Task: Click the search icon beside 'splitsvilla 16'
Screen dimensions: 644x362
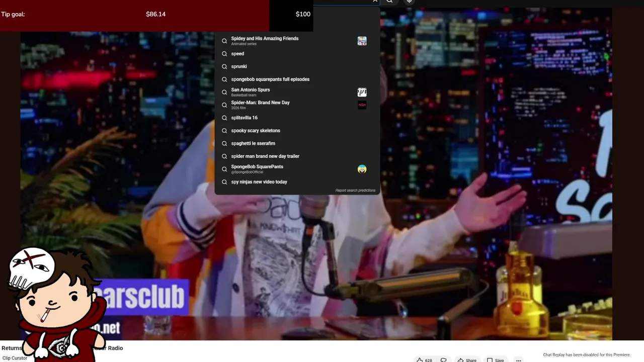Action: (224, 118)
